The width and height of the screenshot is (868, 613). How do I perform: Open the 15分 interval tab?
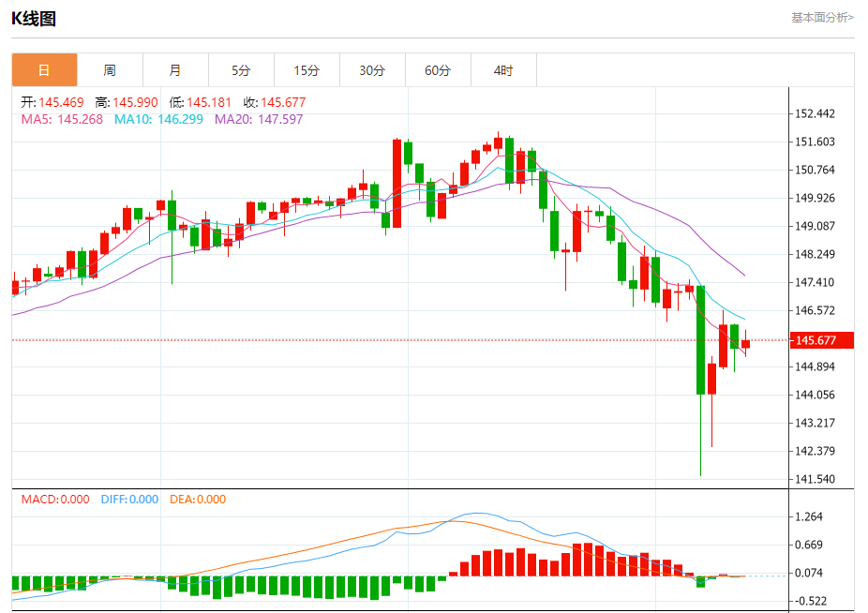point(307,70)
